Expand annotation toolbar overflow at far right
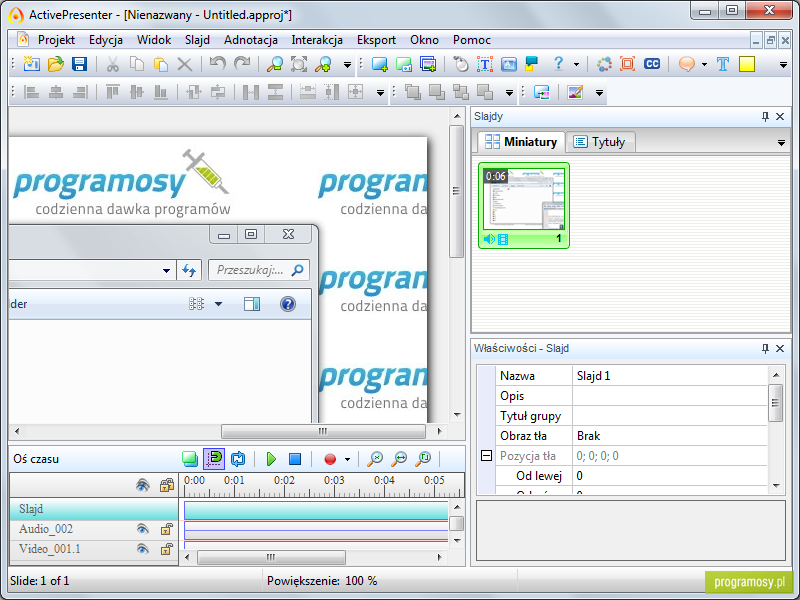Image resolution: width=800 pixels, height=600 pixels. point(783,65)
